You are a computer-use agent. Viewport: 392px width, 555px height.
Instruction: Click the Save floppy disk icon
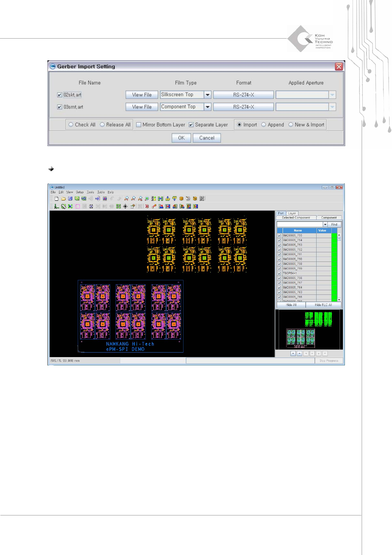(70, 199)
